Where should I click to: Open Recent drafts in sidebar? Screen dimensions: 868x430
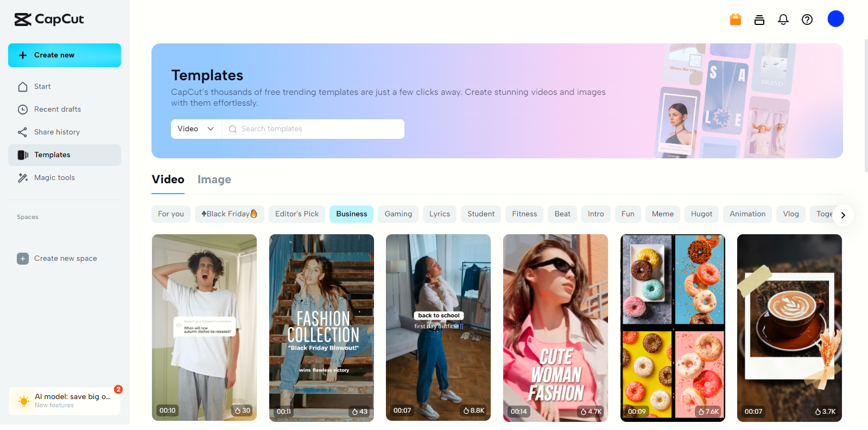point(58,110)
